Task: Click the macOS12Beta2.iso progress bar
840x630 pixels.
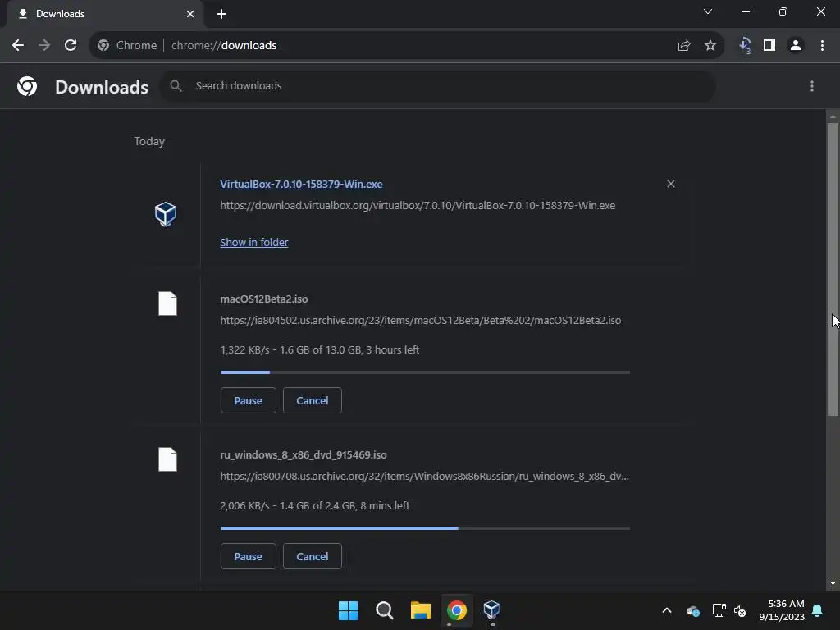Action: 425,372
